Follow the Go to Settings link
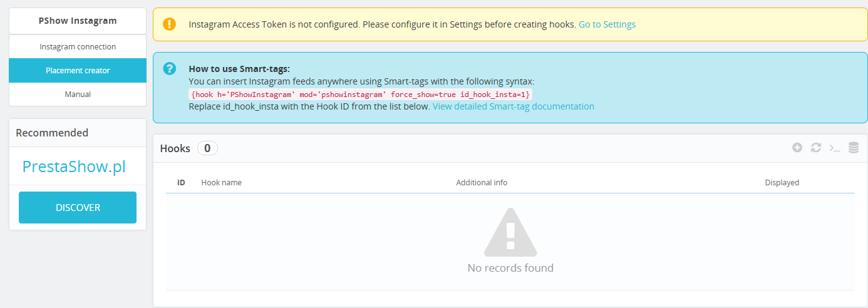Screen dimensions: 868x308 coord(607,24)
